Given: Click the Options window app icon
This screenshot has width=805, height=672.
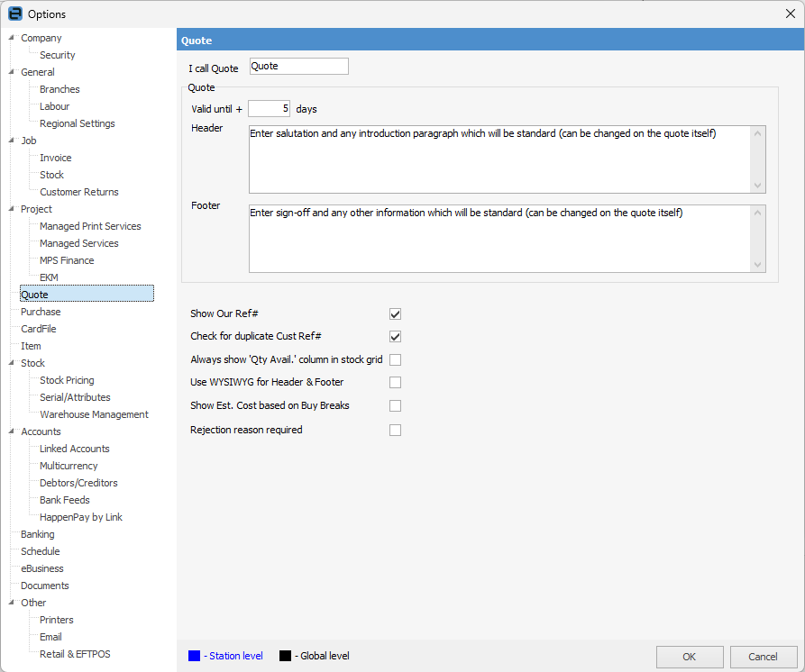Looking at the screenshot, I should pyautogui.click(x=14, y=14).
